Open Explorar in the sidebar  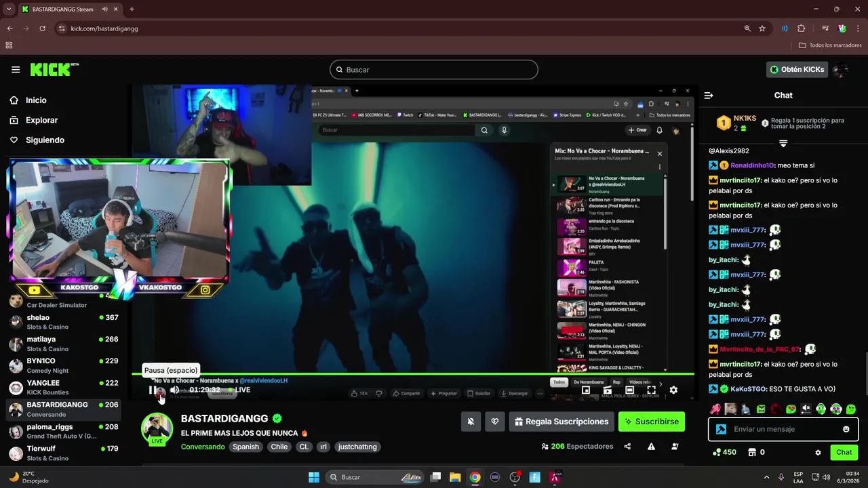point(41,120)
